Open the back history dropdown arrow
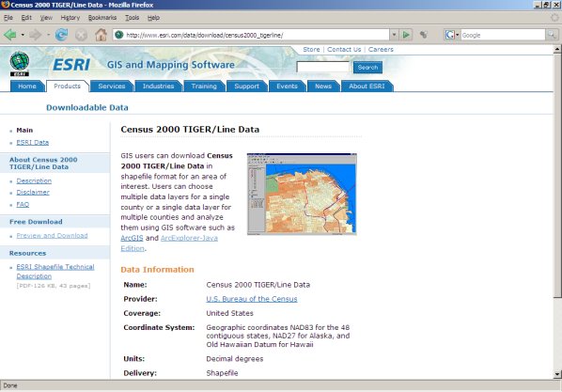 click(23, 35)
